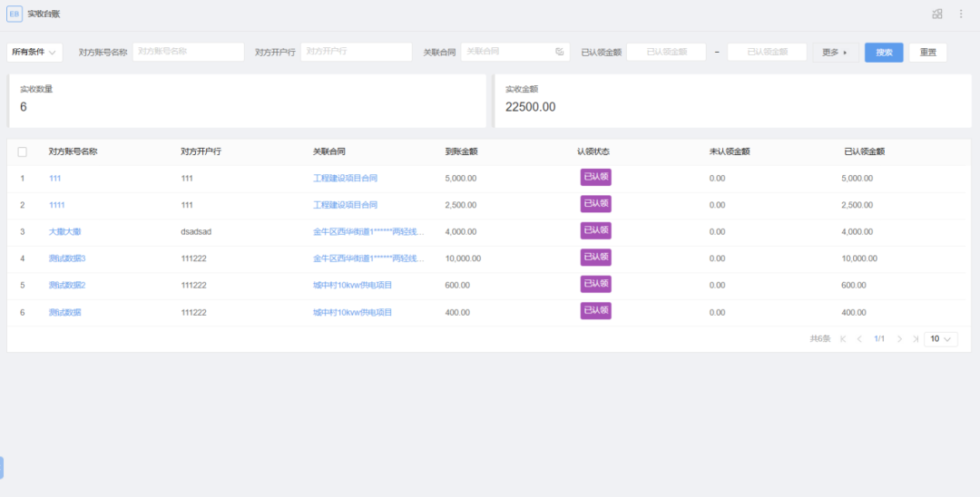The width and height of the screenshot is (980, 497).
Task: Click the 重置 button
Action: (927, 53)
